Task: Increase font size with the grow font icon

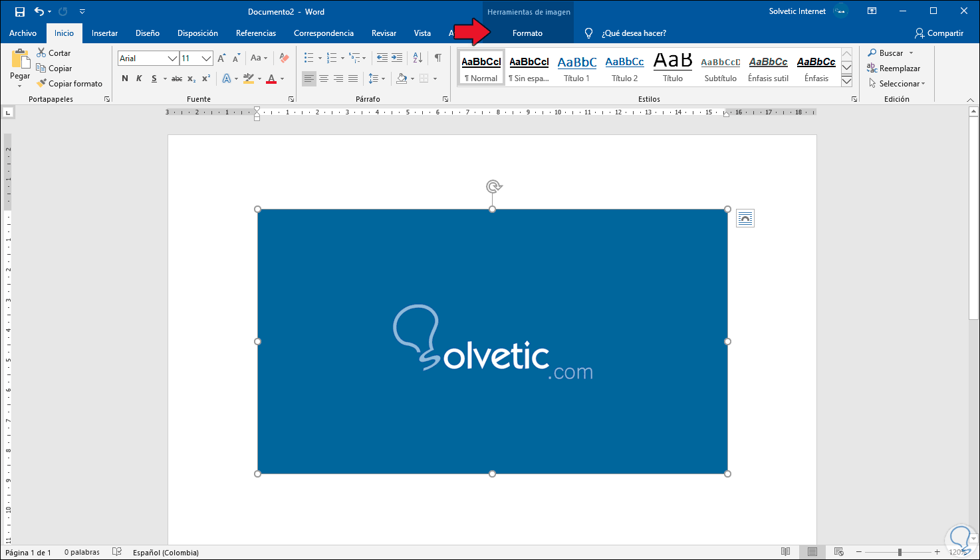Action: tap(221, 59)
